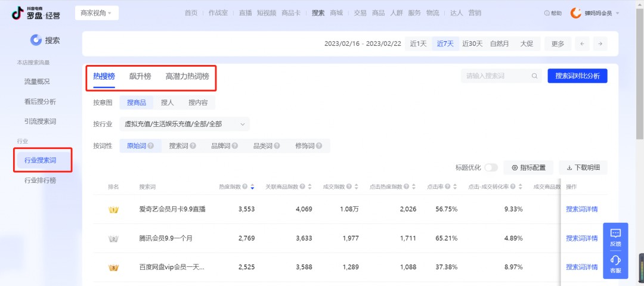Switch to the 飙升榜 tab

click(x=140, y=76)
